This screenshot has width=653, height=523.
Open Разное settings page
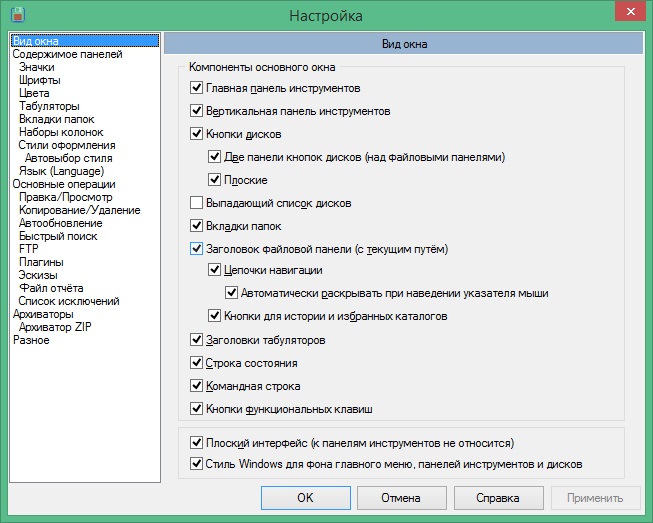click(31, 340)
